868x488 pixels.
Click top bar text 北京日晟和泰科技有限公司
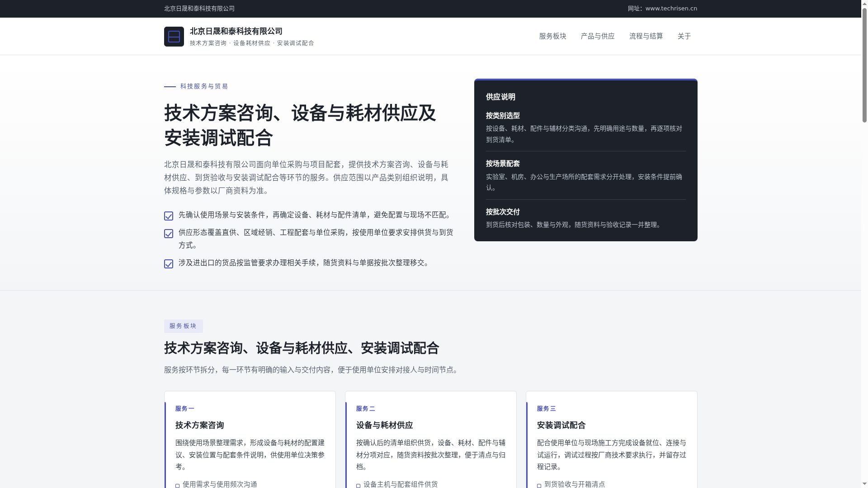(x=199, y=9)
